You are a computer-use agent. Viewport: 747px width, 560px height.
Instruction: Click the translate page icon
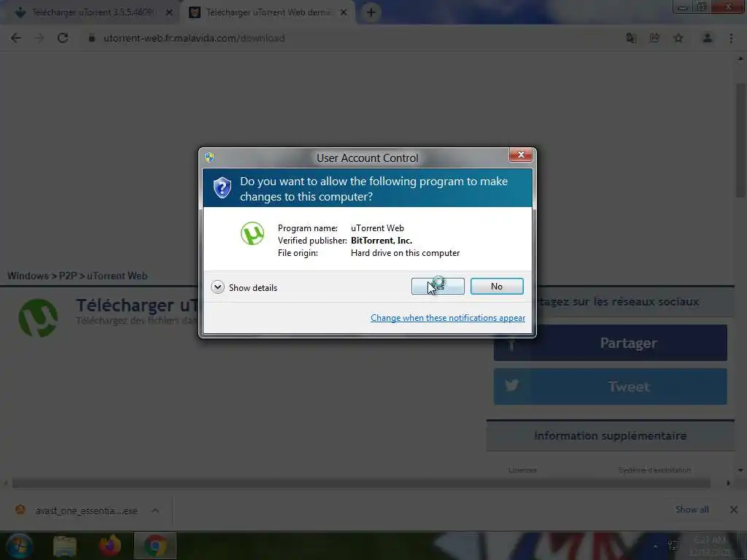631,38
